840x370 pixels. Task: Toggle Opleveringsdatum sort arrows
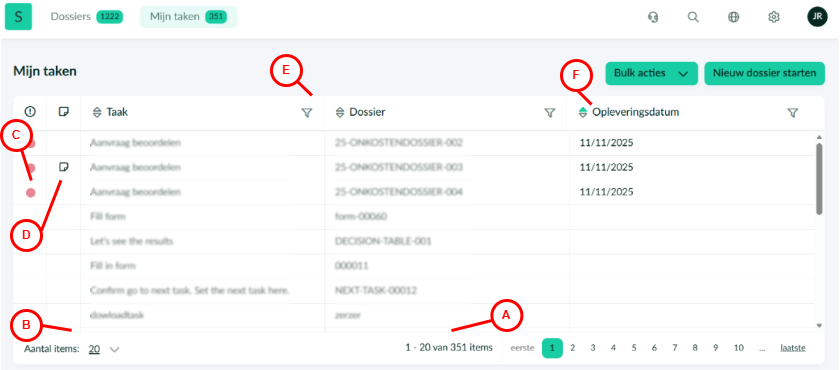(583, 112)
